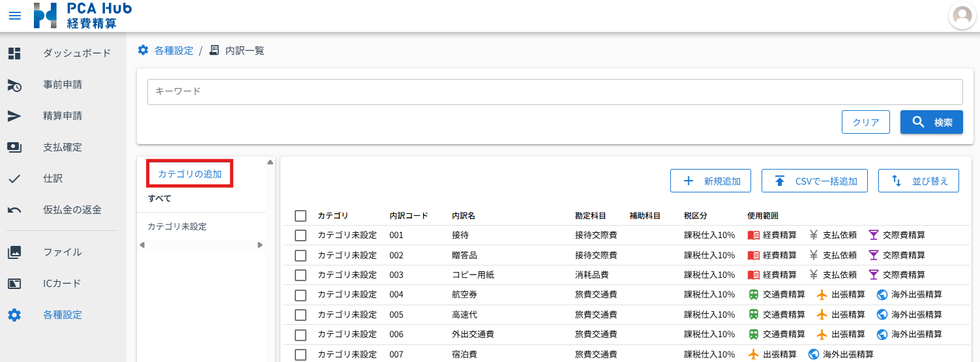The image size is (980, 362).
Task: Click the PCA Hub logo
Action: [83, 16]
